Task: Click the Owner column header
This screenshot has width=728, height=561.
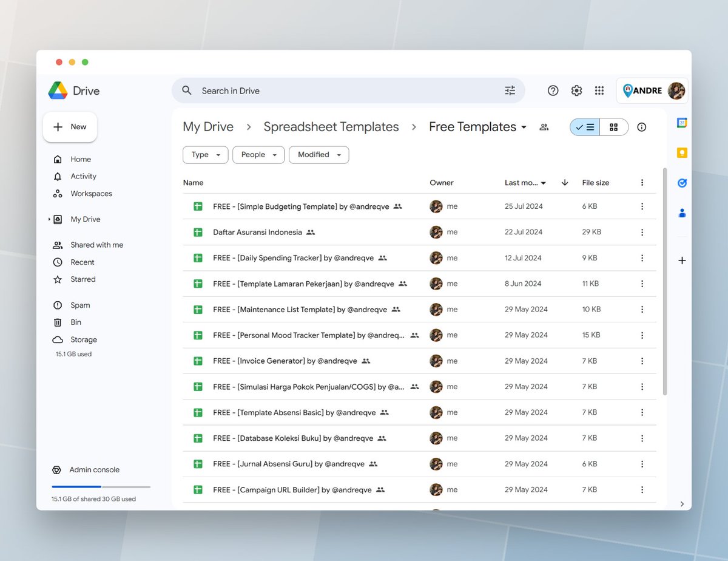Action: [x=442, y=183]
